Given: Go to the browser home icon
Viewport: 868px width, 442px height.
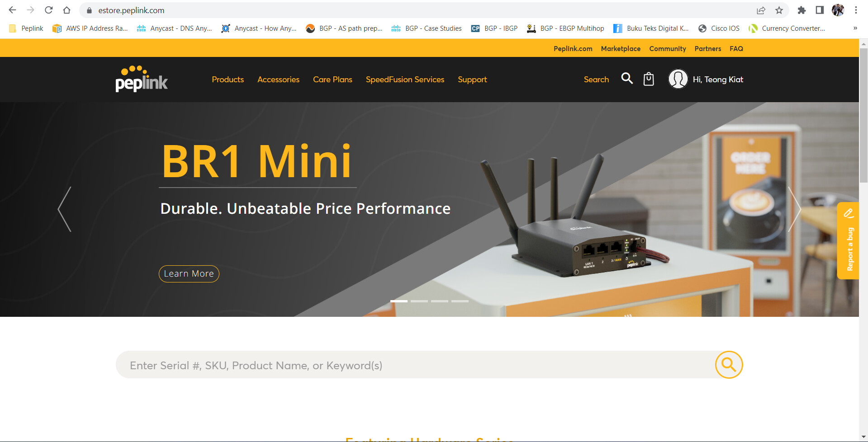Looking at the screenshot, I should [67, 10].
